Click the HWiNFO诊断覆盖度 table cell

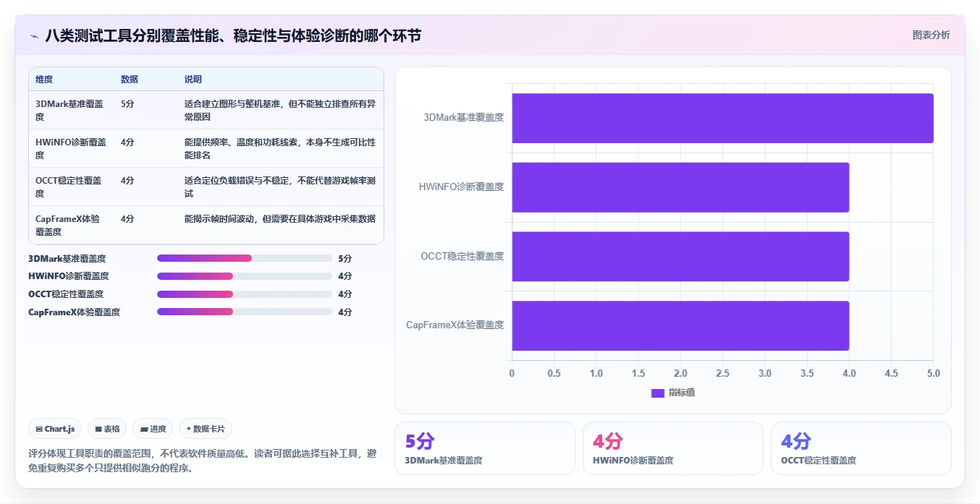pos(71,148)
